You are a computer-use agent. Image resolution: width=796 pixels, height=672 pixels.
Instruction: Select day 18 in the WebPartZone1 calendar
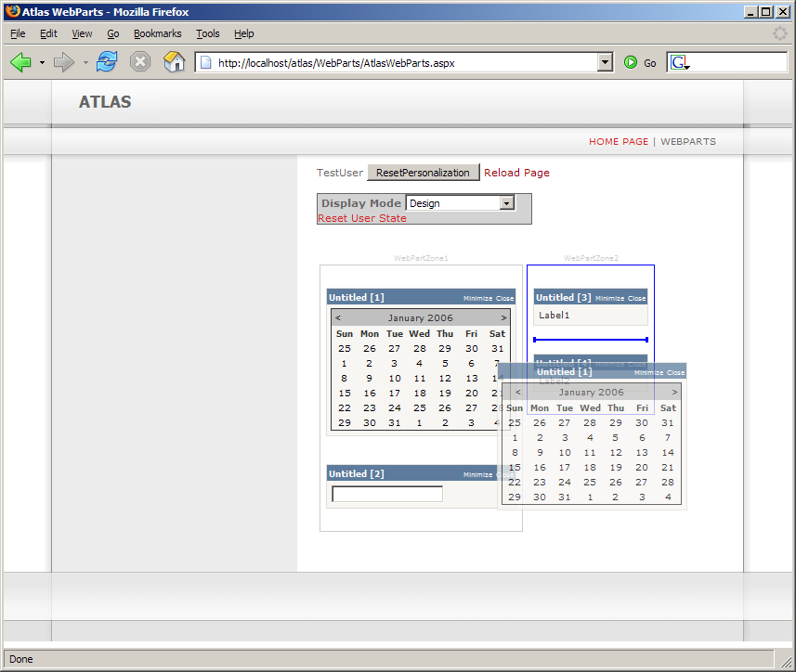pos(420,393)
